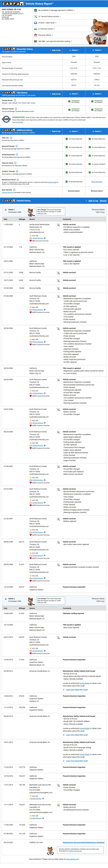Expand the At least 1 open recall row
The height and width of the screenshot is (868, 108).
tap(47, 23)
